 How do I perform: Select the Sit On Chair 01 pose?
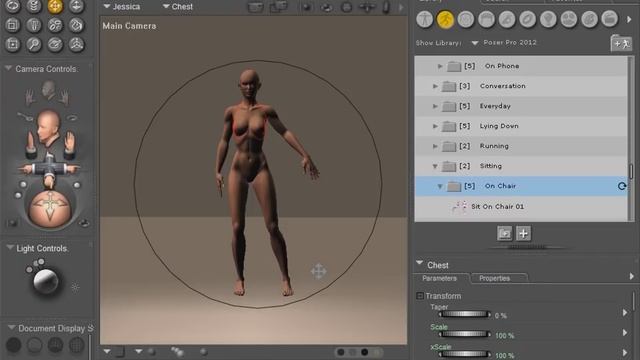(521, 207)
